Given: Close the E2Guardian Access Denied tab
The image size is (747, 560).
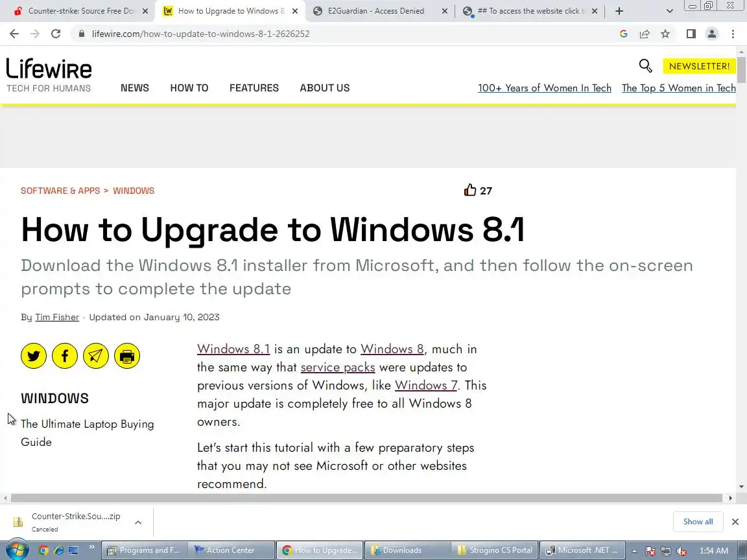Looking at the screenshot, I should (x=444, y=11).
